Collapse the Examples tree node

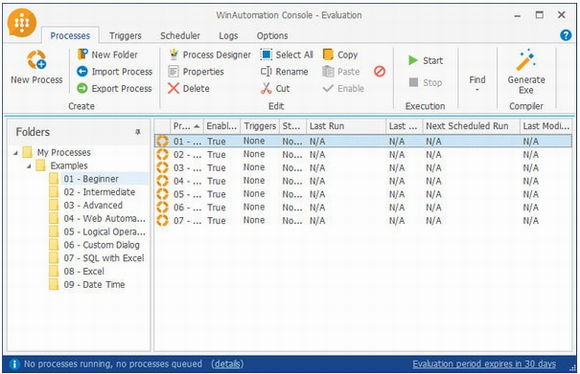pos(29,166)
